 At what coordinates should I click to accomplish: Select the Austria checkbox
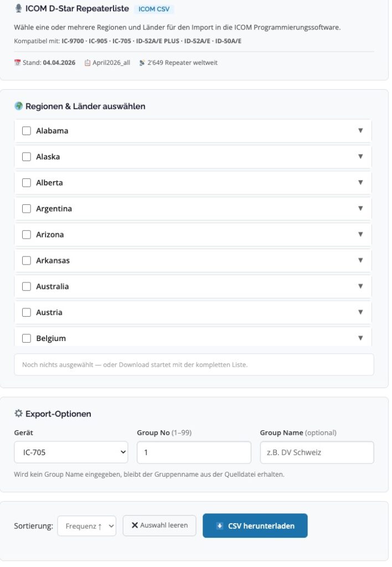coord(27,312)
